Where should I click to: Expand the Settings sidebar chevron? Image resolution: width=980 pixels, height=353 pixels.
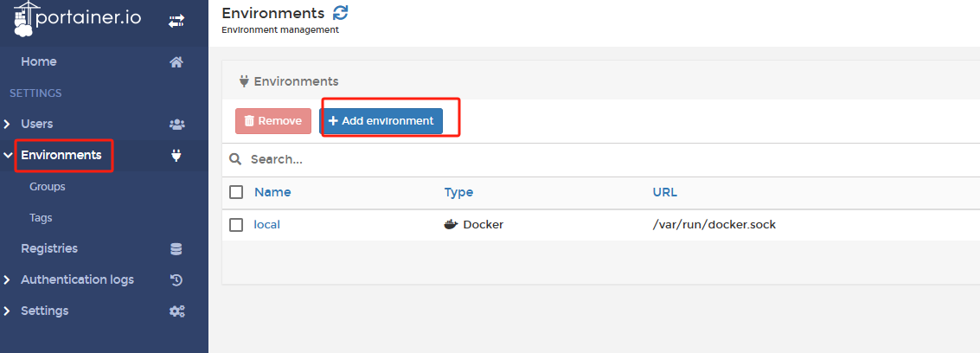7,311
